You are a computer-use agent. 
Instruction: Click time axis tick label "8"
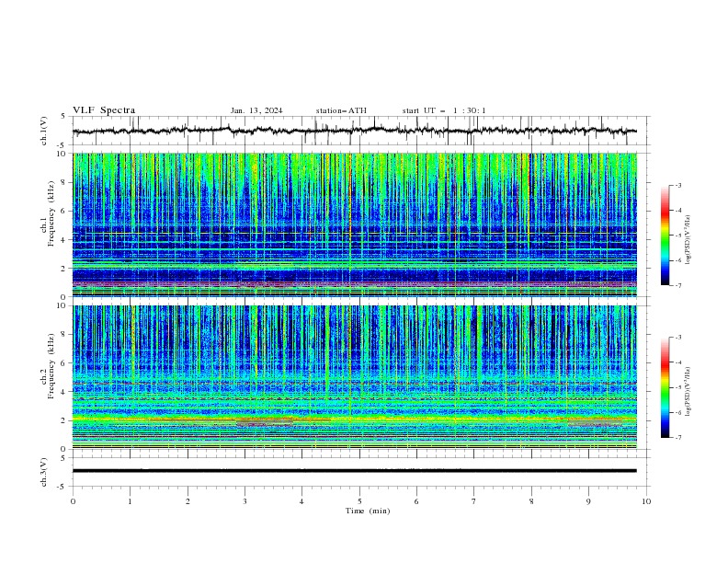coord(531,501)
